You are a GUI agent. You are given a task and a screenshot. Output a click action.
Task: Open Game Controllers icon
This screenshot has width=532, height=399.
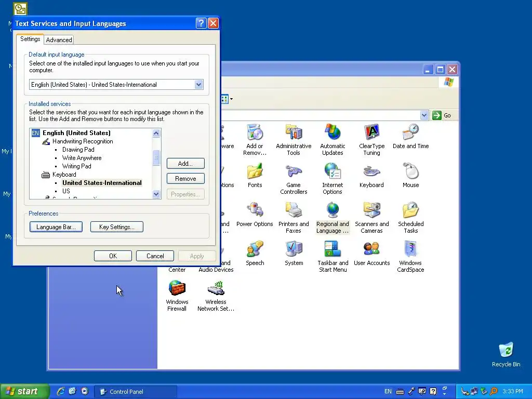click(x=294, y=179)
